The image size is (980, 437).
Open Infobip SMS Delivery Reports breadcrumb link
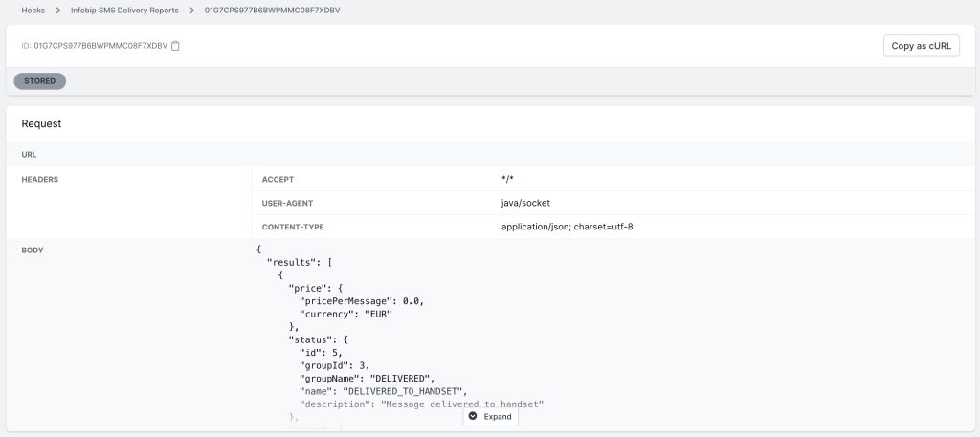(125, 11)
